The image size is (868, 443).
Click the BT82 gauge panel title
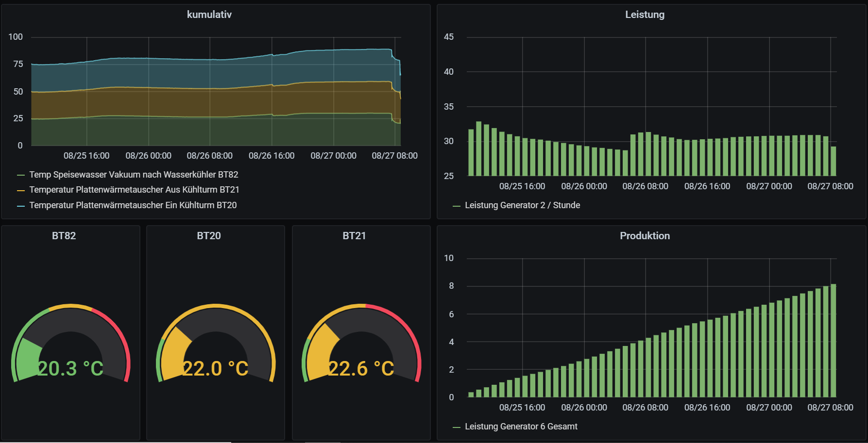pyautogui.click(x=64, y=236)
